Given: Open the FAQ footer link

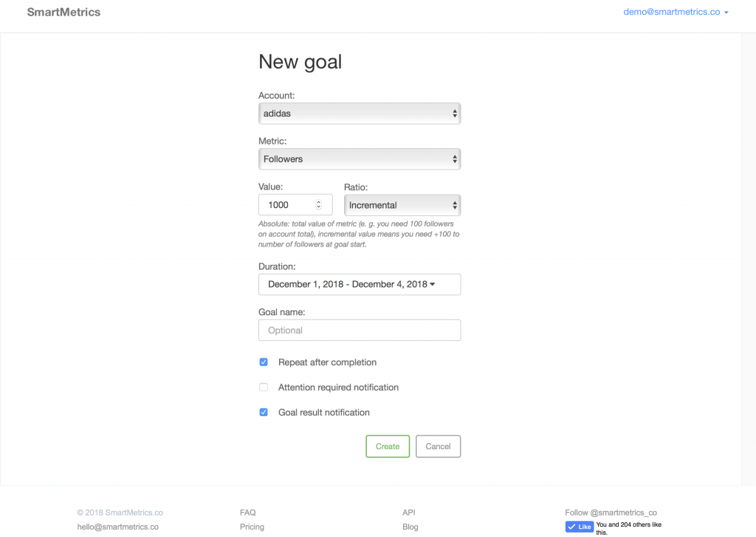Looking at the screenshot, I should pyautogui.click(x=248, y=513).
